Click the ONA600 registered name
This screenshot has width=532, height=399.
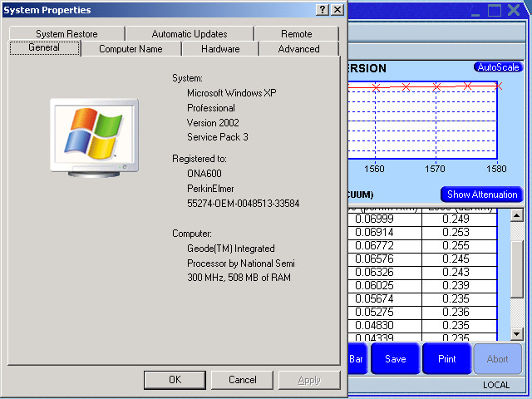click(204, 174)
